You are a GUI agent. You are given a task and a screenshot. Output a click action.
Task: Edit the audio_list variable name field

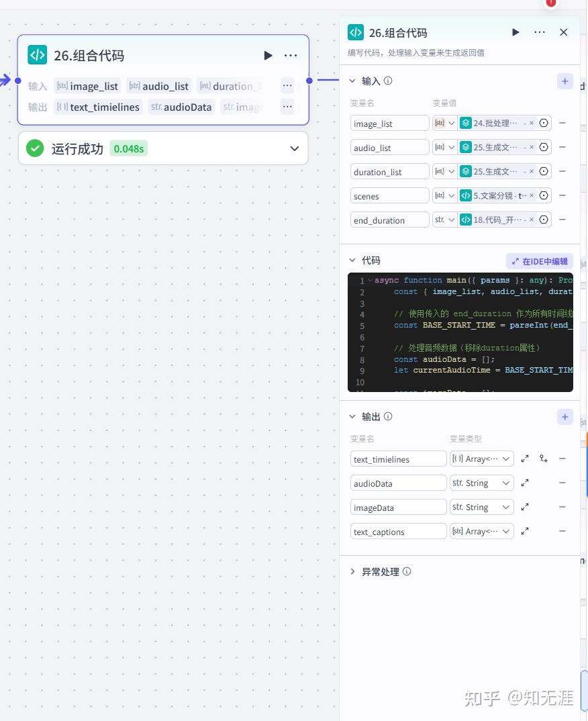click(x=389, y=148)
